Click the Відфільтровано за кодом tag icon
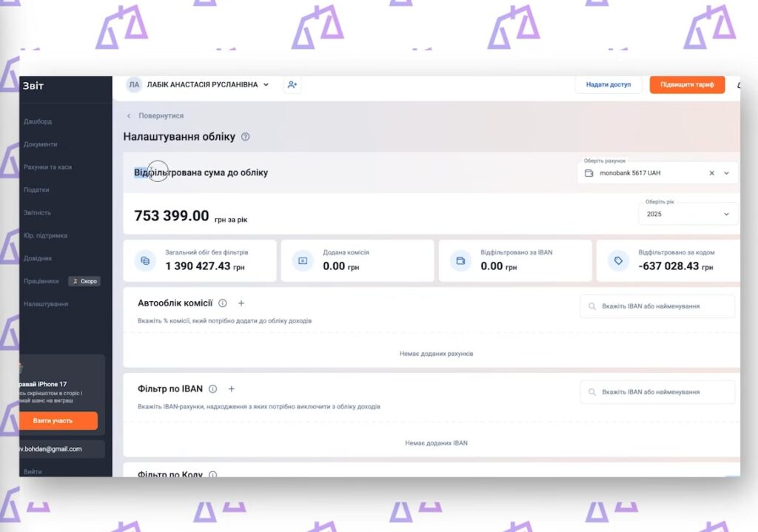 click(617, 260)
